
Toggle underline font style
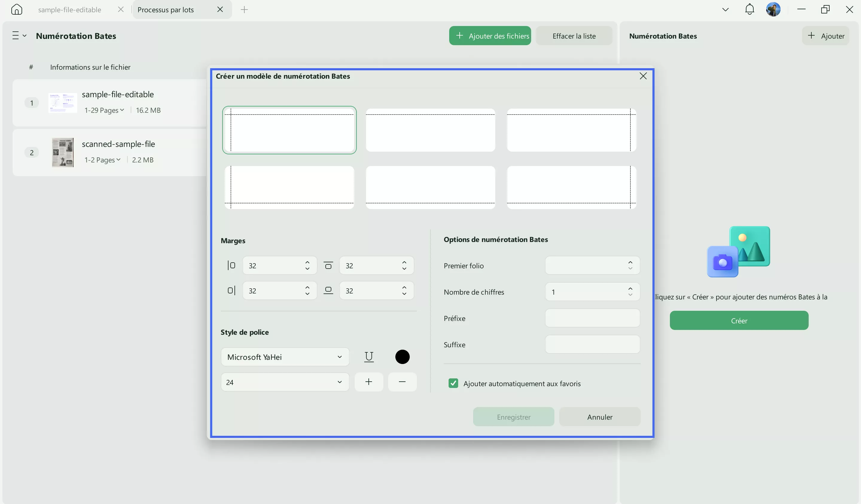point(369,357)
